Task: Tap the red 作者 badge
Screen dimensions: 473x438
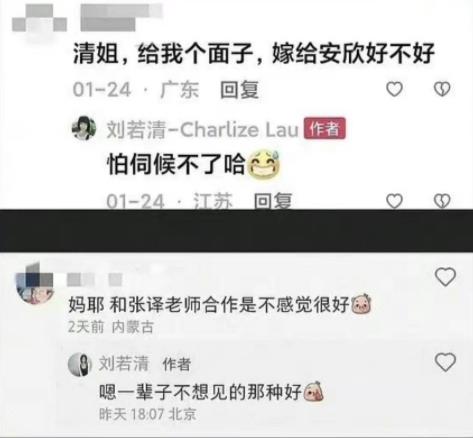Action: click(325, 129)
